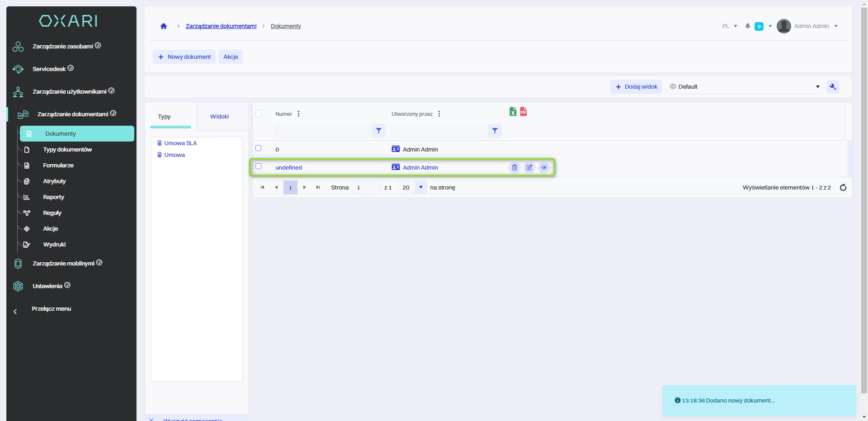The width and height of the screenshot is (868, 421).
Task: Preview the undefined document with eye icon
Action: (x=544, y=168)
